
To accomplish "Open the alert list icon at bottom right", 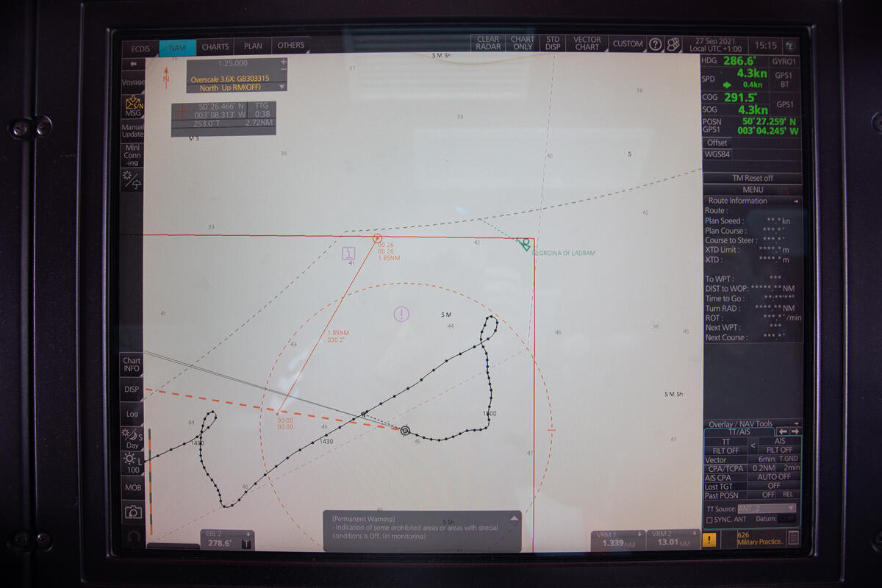I will click(794, 539).
